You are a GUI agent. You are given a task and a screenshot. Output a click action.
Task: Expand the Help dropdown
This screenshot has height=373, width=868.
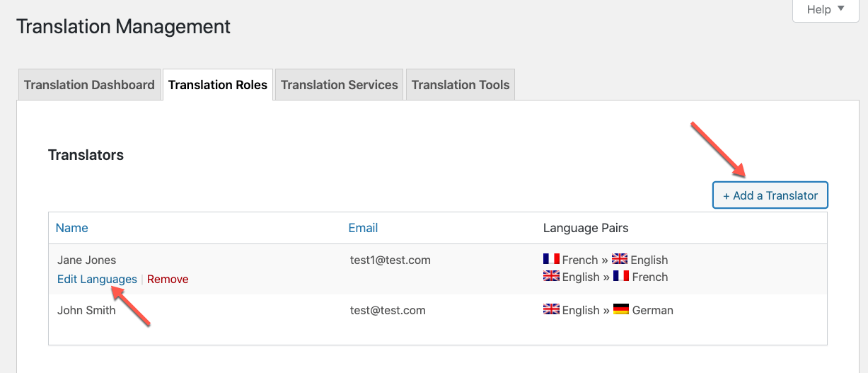coord(826,10)
